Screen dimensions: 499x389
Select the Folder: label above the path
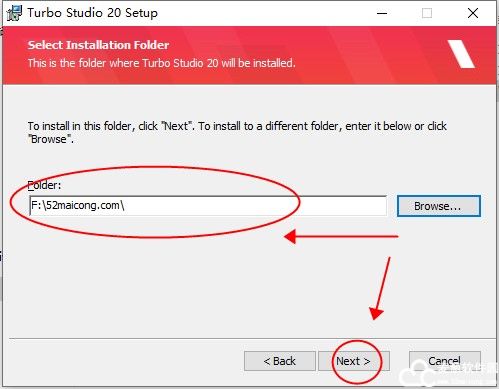pyautogui.click(x=44, y=185)
